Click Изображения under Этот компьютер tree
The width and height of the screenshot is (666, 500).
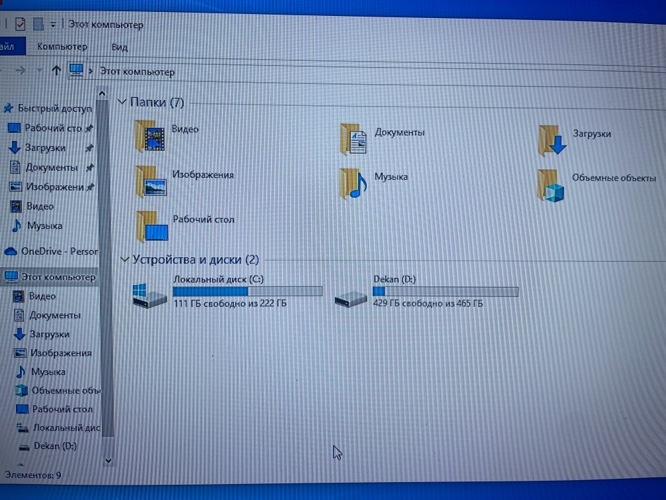click(x=53, y=353)
